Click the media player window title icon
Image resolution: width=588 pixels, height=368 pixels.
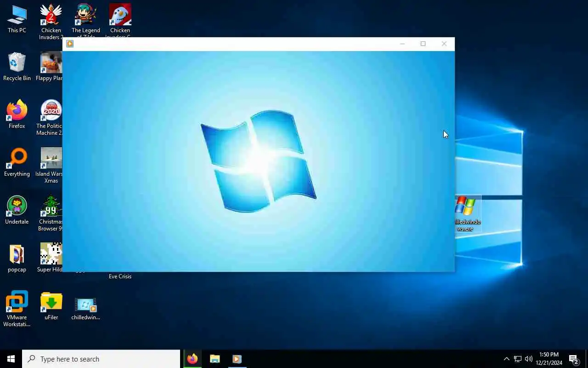click(70, 44)
